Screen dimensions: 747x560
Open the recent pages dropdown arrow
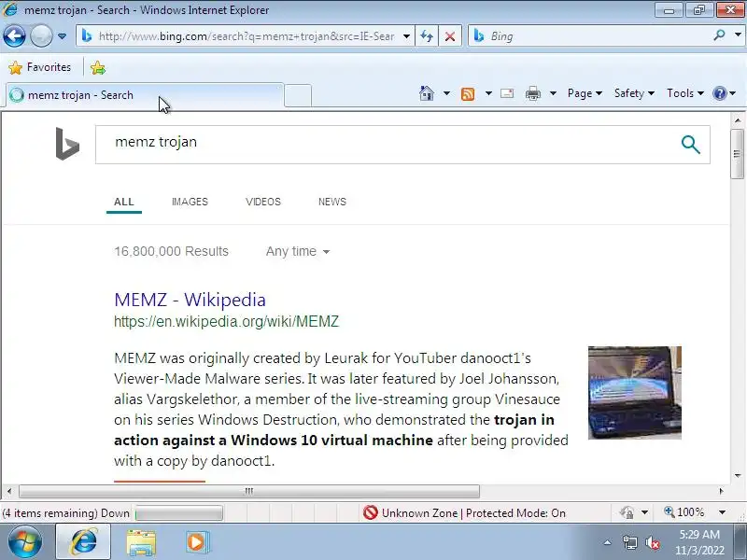pos(62,36)
